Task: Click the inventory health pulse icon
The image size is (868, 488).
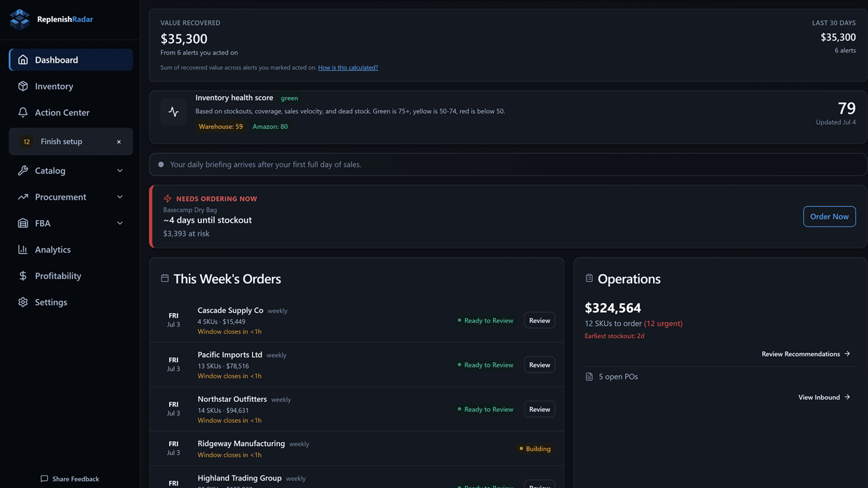Action: pyautogui.click(x=174, y=112)
